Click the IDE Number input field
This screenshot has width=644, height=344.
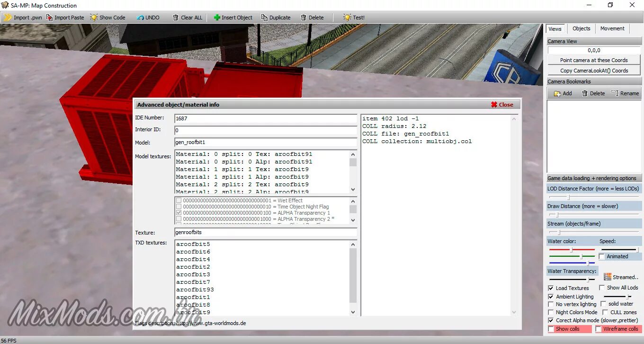point(266,118)
